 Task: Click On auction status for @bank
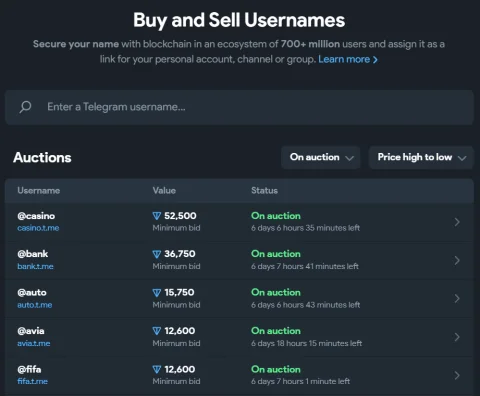tap(276, 254)
